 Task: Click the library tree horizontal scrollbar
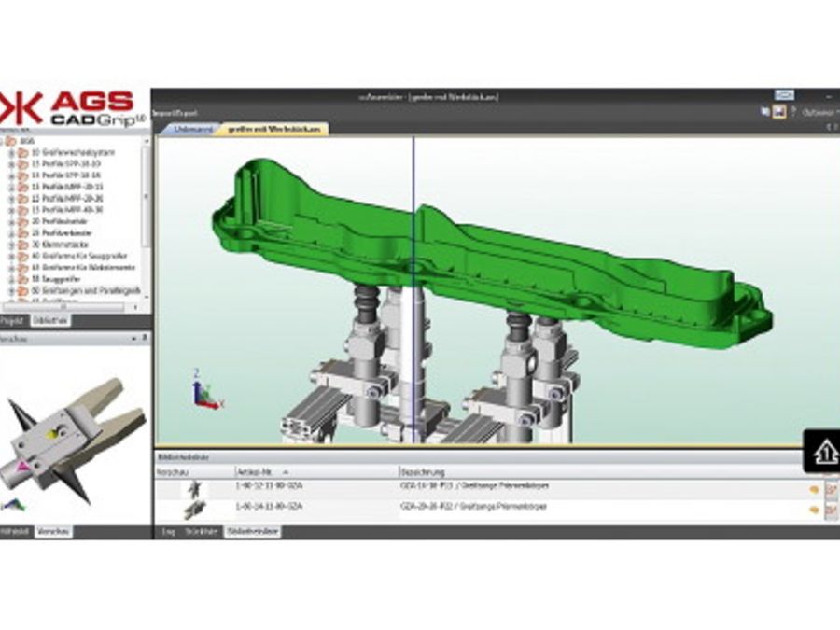click(x=63, y=307)
